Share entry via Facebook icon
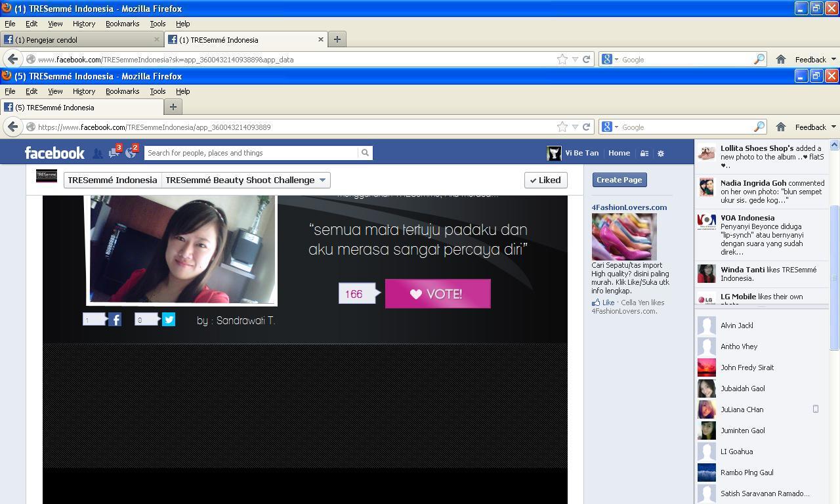The height and width of the screenshot is (504, 840). (x=115, y=320)
